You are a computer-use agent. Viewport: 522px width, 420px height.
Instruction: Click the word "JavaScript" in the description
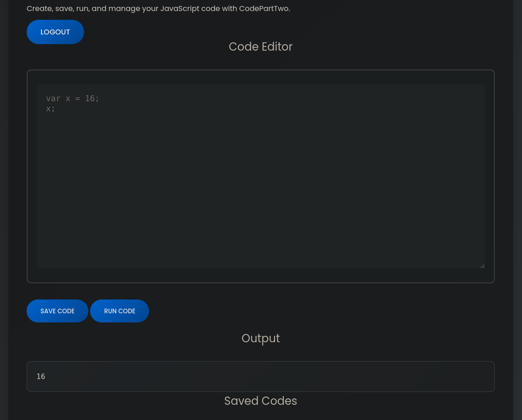click(x=180, y=9)
